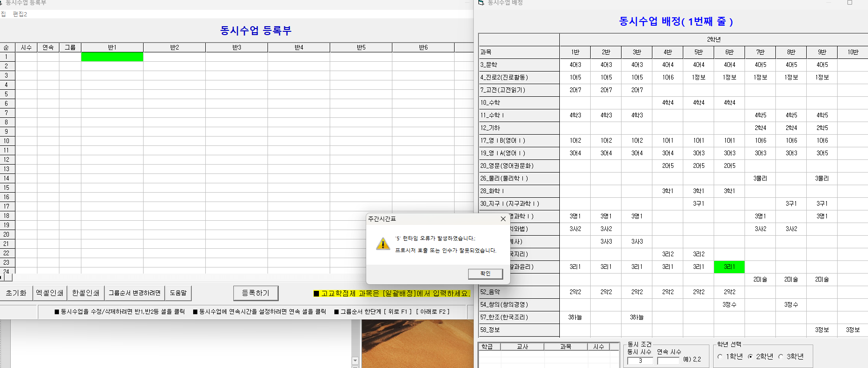868x368 pixels.
Task: Click the 반4 column header in 등록부
Action: click(299, 47)
